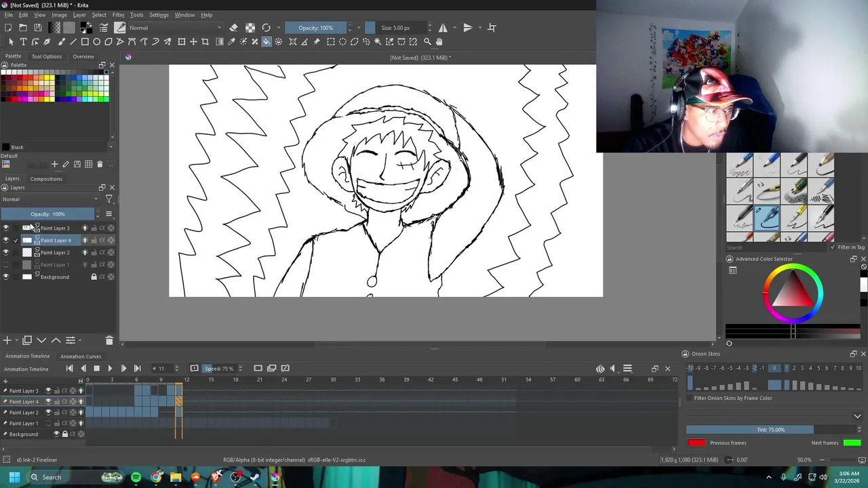Image resolution: width=868 pixels, height=488 pixels.
Task: Toggle lock on Background layer
Action: coord(94,277)
